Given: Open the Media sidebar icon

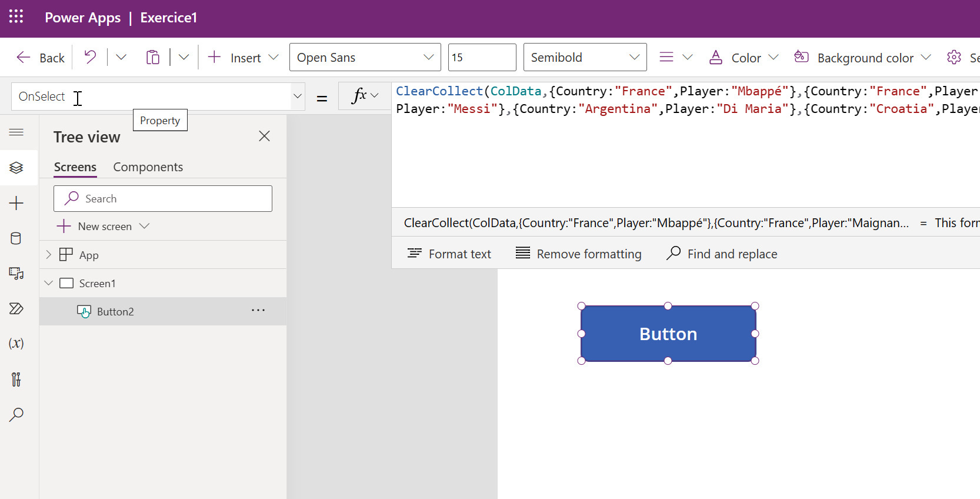Looking at the screenshot, I should (x=16, y=273).
